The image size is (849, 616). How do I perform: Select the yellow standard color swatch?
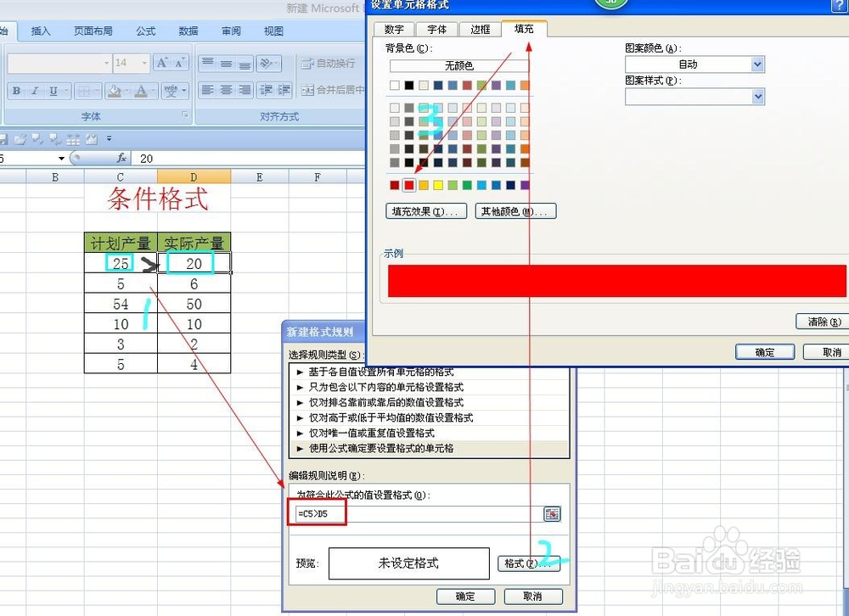pyautogui.click(x=438, y=185)
